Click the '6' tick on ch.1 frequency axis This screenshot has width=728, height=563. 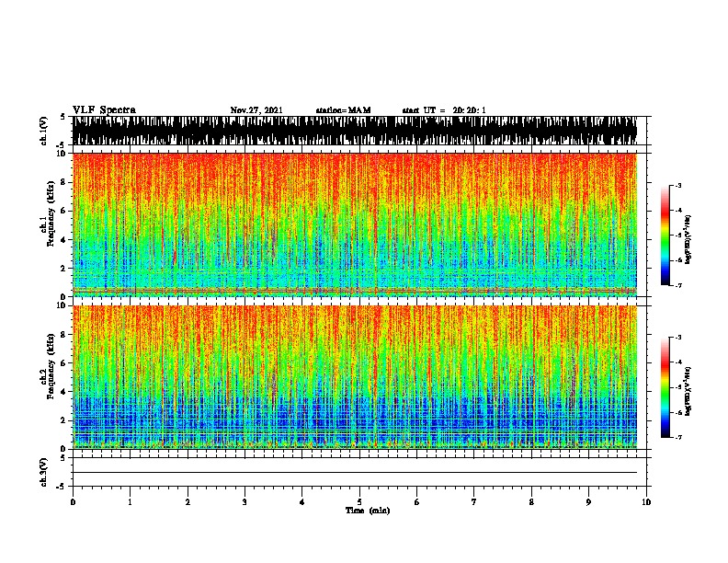[x=64, y=211]
